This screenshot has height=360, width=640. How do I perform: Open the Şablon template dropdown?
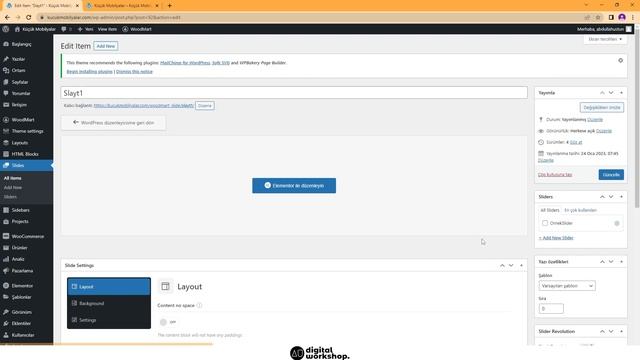tap(567, 286)
